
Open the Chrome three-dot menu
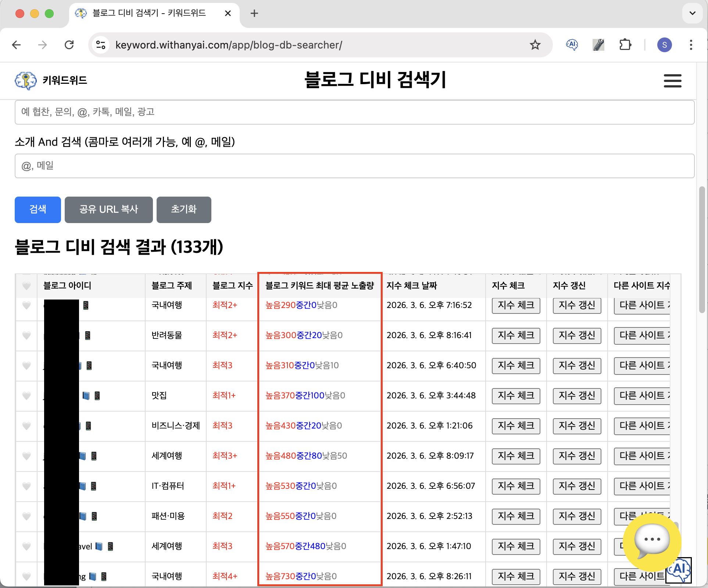tap(691, 45)
